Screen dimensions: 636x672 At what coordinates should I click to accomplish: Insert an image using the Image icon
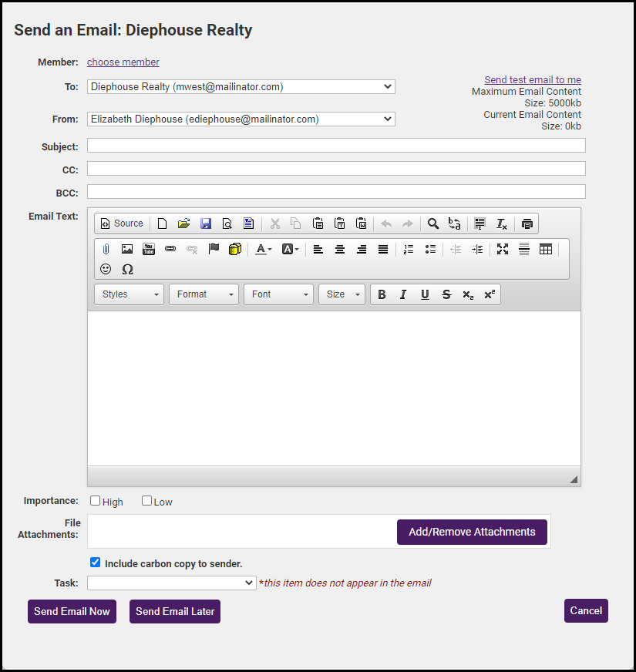click(127, 249)
